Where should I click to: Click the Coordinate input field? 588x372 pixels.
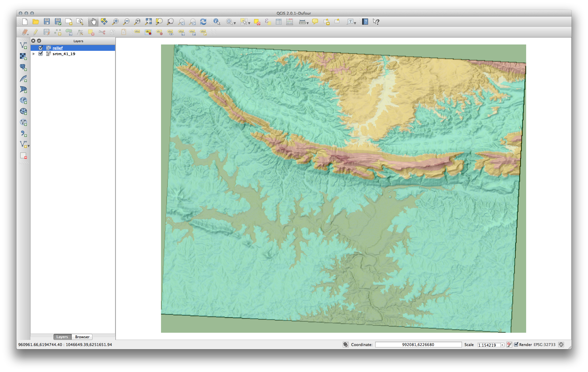418,345
